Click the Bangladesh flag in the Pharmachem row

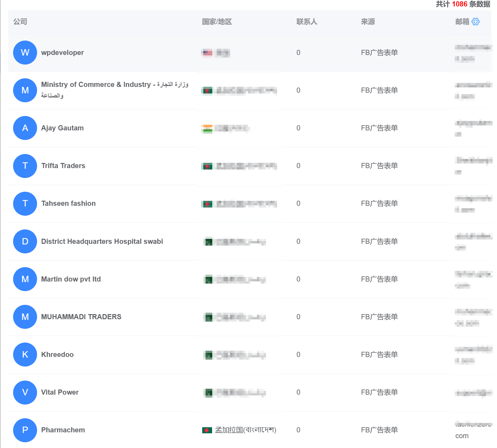coord(207,430)
